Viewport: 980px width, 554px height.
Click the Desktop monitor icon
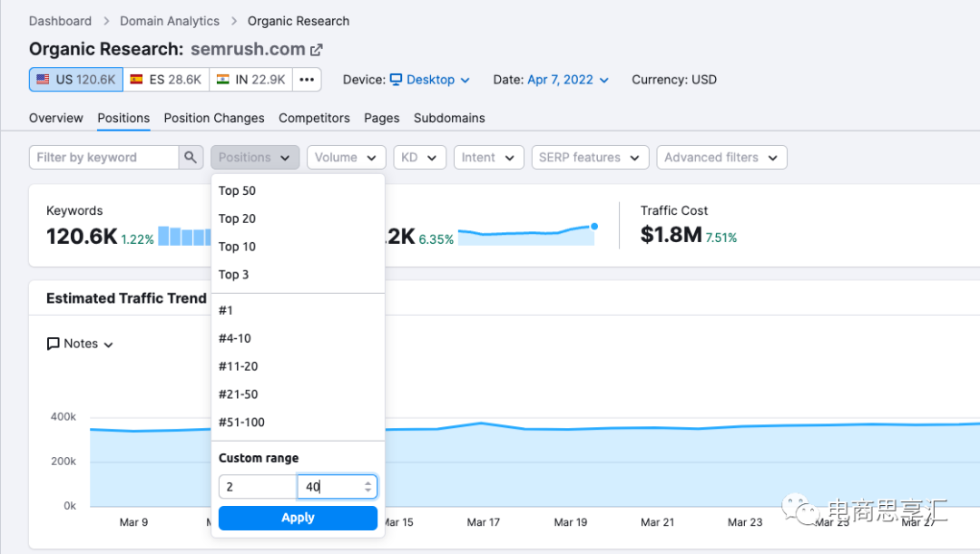(397, 79)
